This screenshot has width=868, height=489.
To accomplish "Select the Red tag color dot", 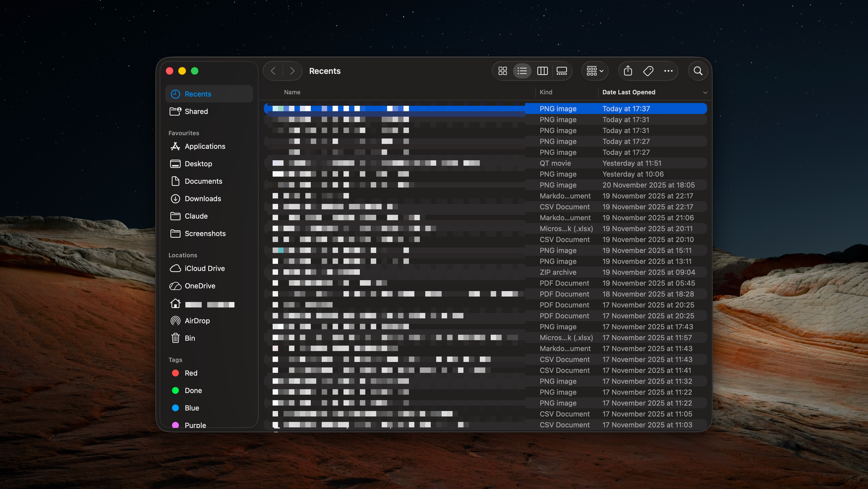I will click(x=175, y=373).
